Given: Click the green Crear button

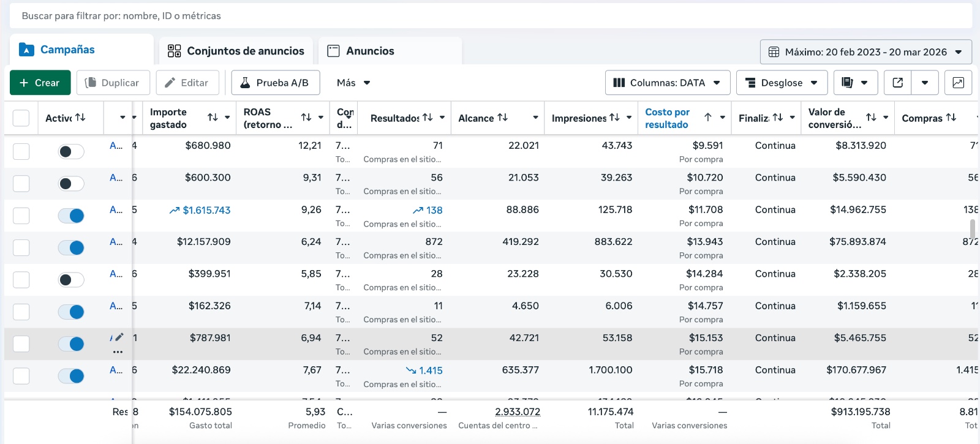Looking at the screenshot, I should click(40, 83).
